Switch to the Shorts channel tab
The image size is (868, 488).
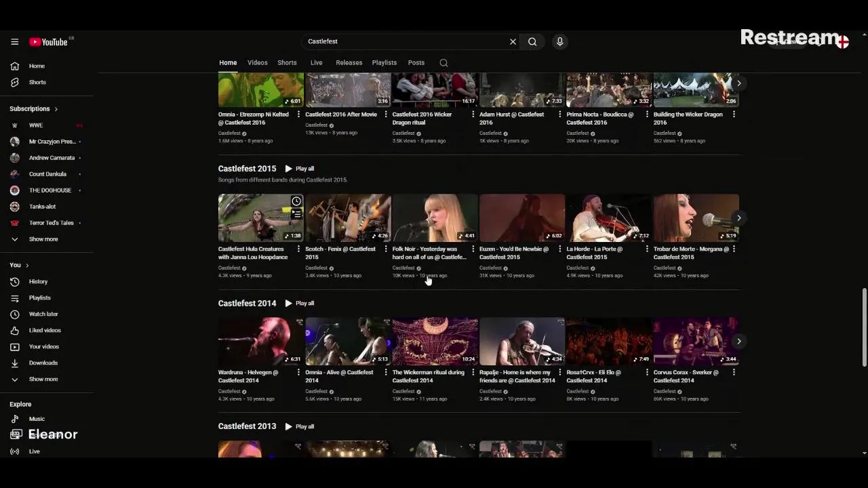point(287,62)
